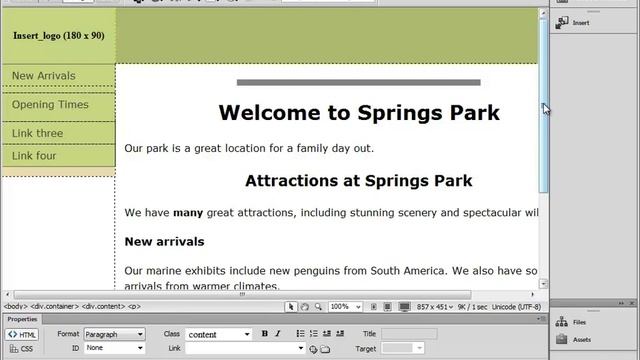Select the arrow Select tool

[x=291, y=307]
